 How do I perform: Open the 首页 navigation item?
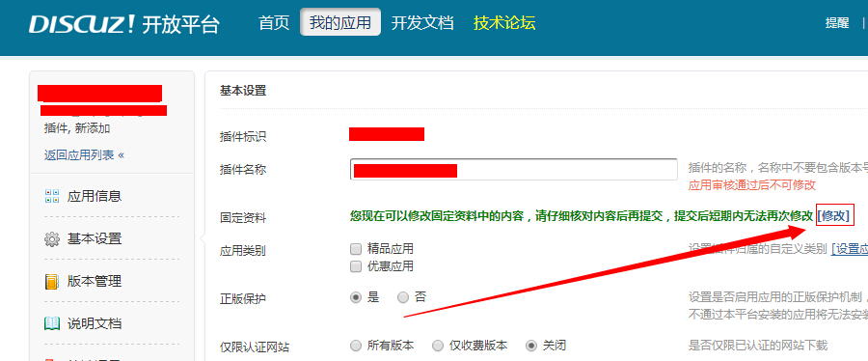(x=274, y=23)
